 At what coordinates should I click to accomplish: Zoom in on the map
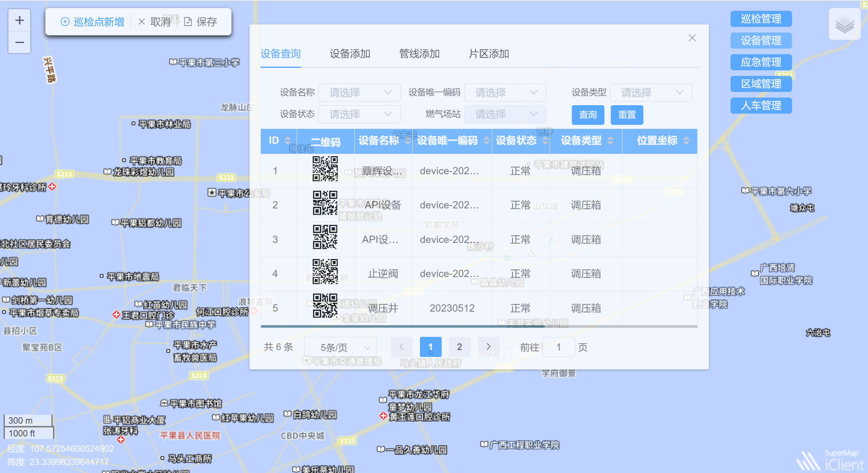click(x=19, y=20)
